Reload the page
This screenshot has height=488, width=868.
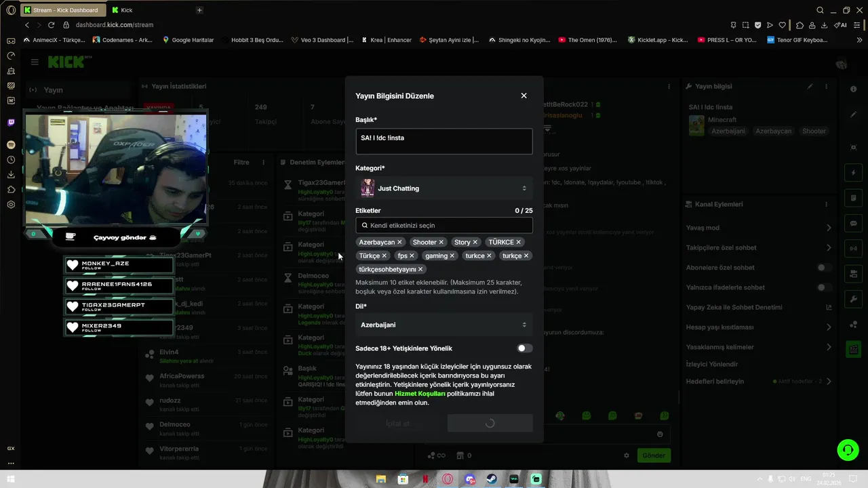(x=51, y=25)
